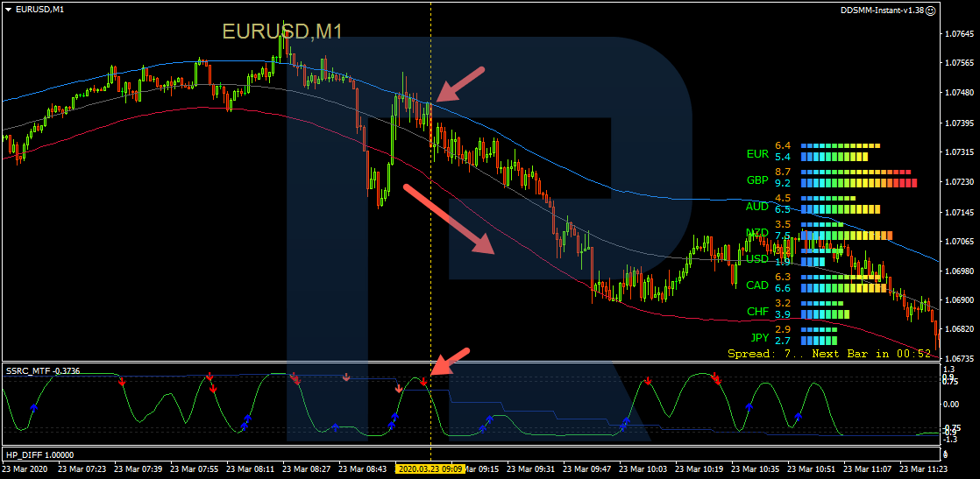The image size is (980, 479).
Task: Click the DDSMM expert advisor smiley icon
Action: pos(932,9)
